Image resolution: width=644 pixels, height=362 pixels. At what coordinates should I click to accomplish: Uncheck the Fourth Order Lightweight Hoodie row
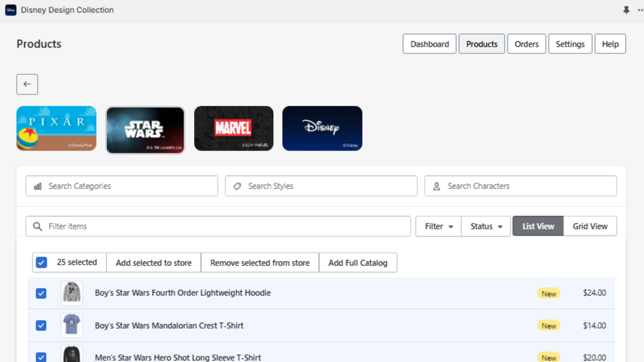(x=41, y=293)
